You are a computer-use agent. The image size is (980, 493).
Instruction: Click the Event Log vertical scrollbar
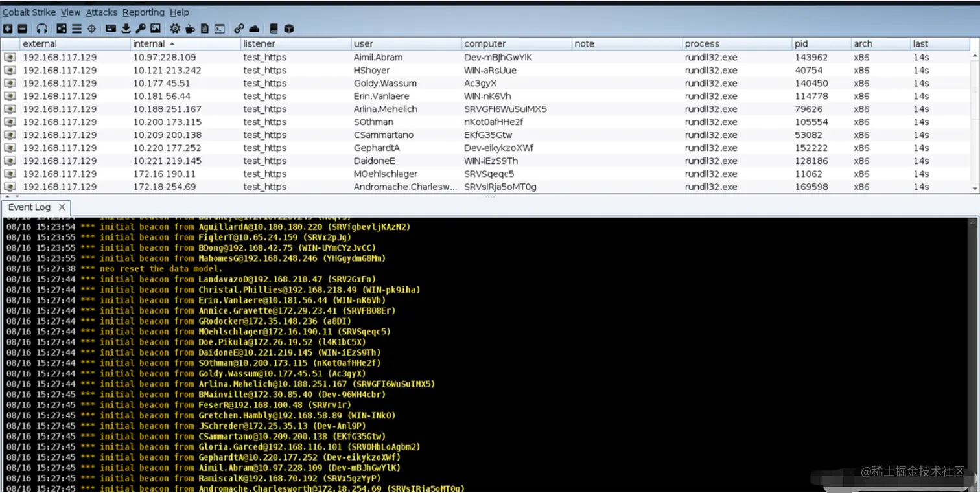click(972, 355)
